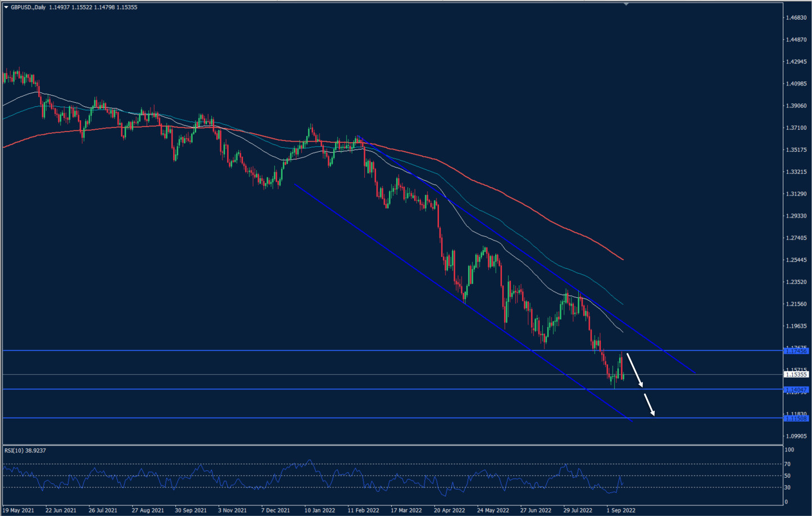The height and width of the screenshot is (516, 812).
Task: Select the 19 May 2021 date axis label
Action: (18, 510)
